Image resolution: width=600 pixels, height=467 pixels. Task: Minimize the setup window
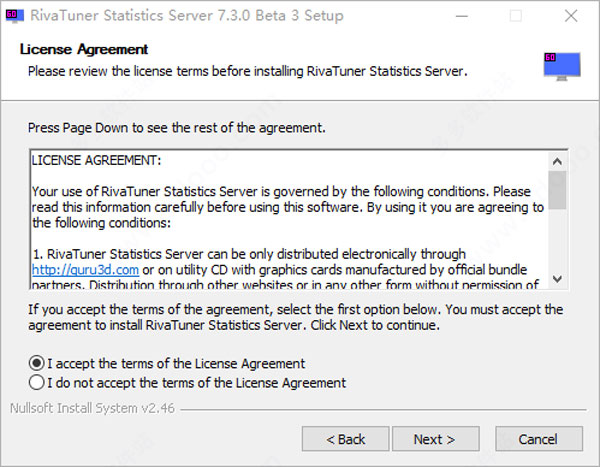(469, 16)
